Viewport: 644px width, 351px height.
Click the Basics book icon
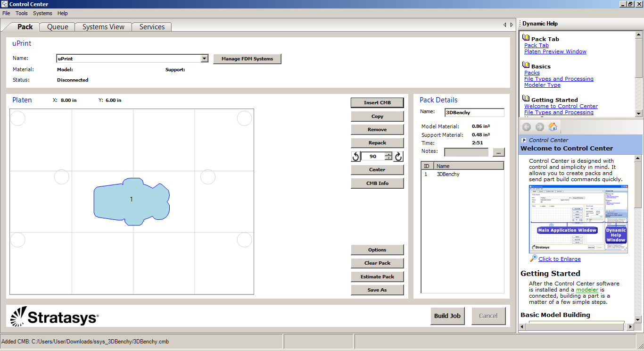[x=526, y=65]
